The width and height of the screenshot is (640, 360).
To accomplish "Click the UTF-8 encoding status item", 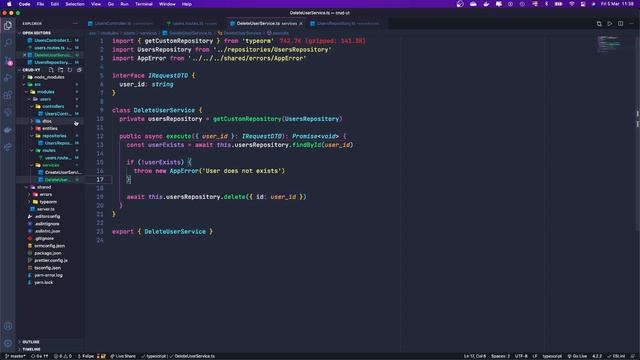I will point(521,356).
